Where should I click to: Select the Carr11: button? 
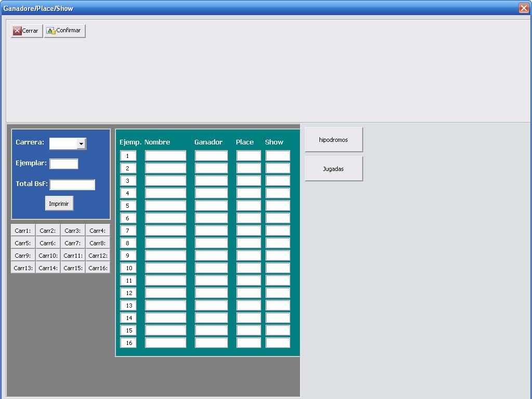coord(73,256)
